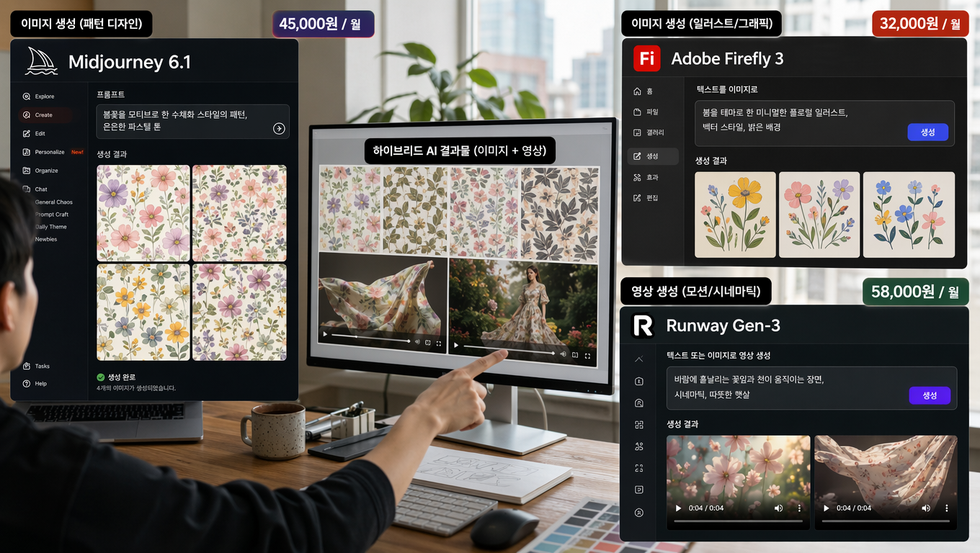Image resolution: width=980 pixels, height=553 pixels.
Task: Go to 홈 in the Firefly sidebar
Action: 643,91
